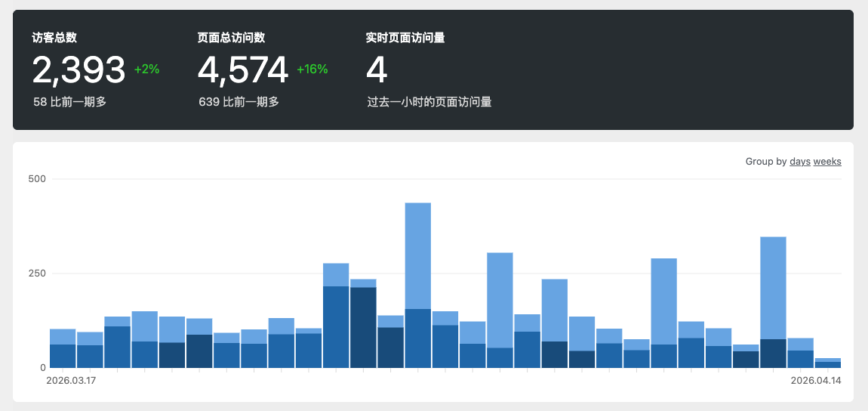Image resolution: width=868 pixels, height=411 pixels.
Task: Click the green +16% change indicator
Action: [x=312, y=70]
